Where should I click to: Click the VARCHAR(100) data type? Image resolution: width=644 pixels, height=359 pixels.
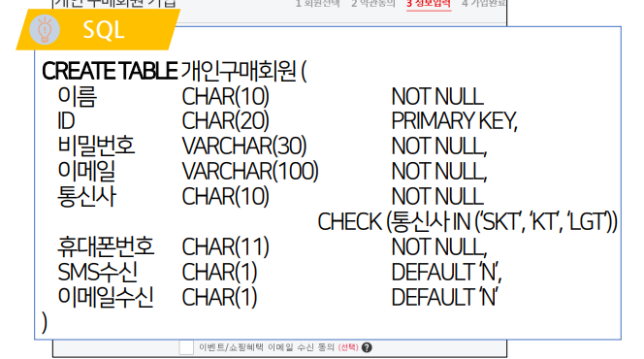click(x=250, y=172)
